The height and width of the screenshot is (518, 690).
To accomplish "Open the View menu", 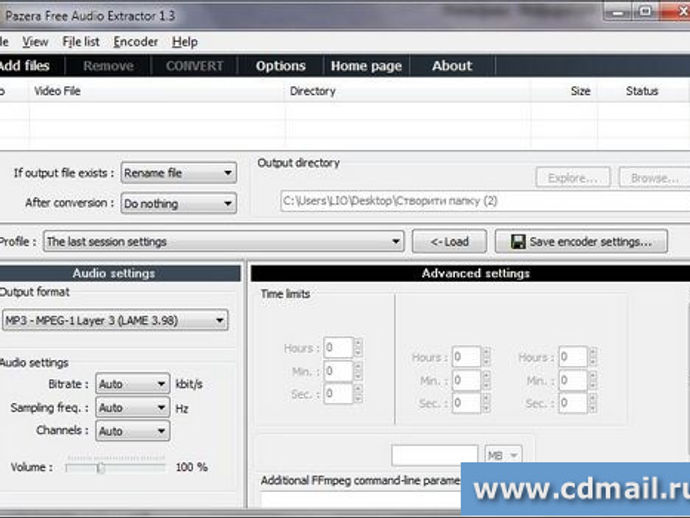I will coord(35,42).
